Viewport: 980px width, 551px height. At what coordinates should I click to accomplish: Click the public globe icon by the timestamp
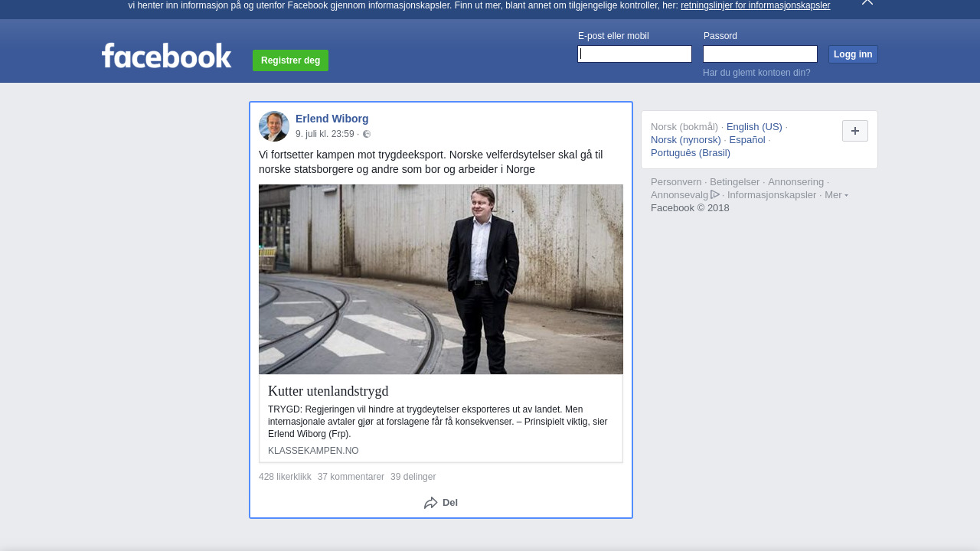[367, 134]
